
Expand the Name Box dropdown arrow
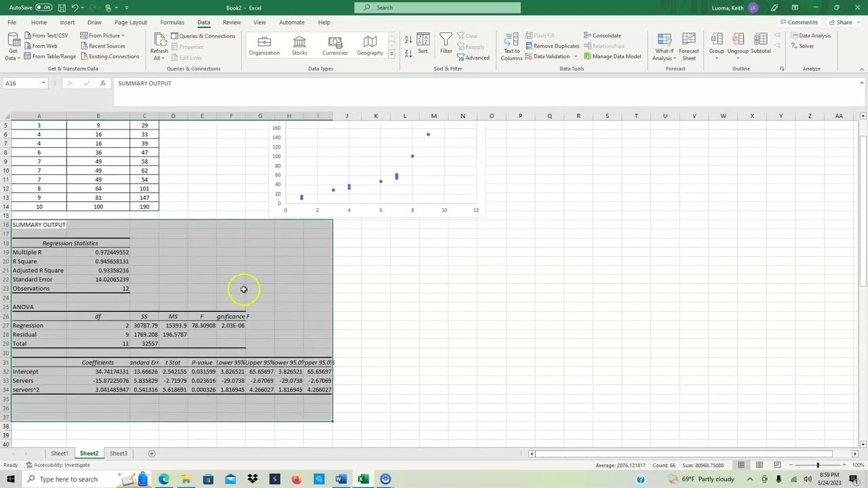(x=43, y=83)
